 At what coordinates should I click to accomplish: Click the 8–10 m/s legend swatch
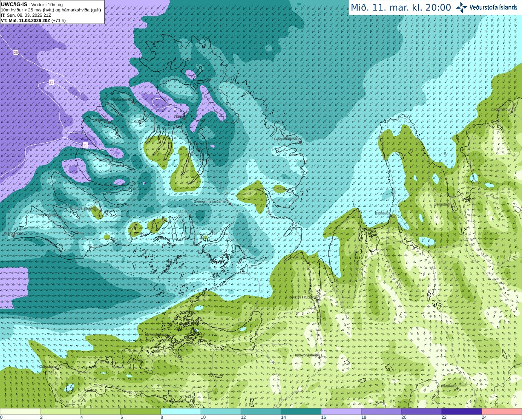pos(181,411)
